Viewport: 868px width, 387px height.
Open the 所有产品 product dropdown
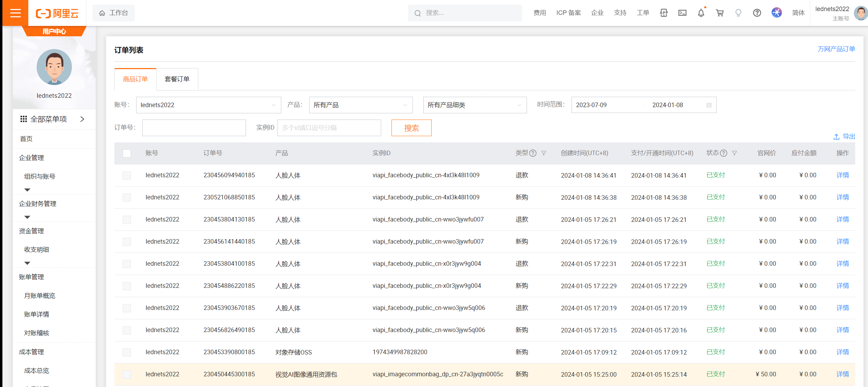click(x=361, y=105)
